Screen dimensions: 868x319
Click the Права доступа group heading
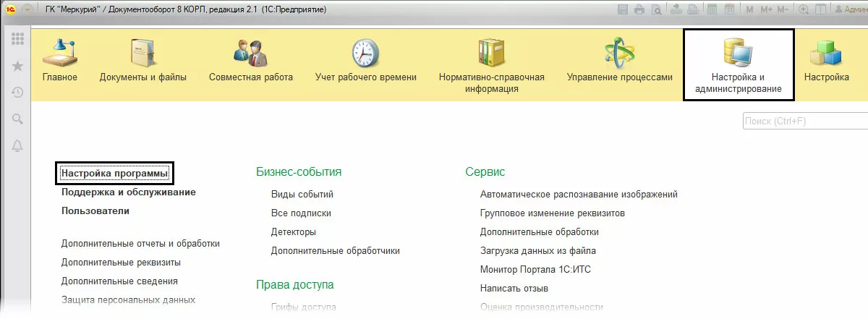coord(295,284)
